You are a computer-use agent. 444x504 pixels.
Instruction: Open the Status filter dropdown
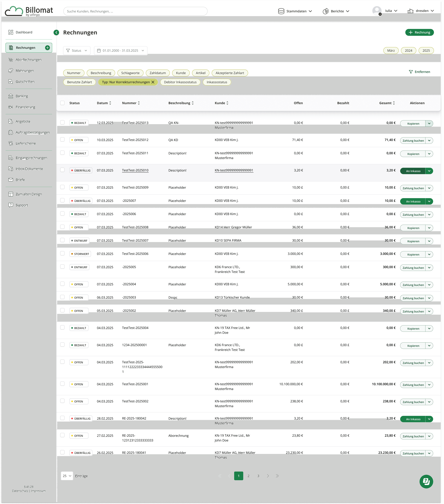coord(77,51)
